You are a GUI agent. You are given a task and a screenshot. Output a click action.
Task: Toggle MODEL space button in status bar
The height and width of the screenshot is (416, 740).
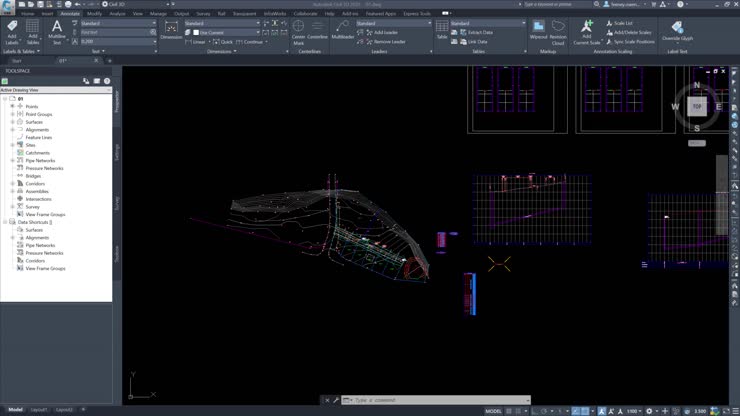pyautogui.click(x=493, y=411)
